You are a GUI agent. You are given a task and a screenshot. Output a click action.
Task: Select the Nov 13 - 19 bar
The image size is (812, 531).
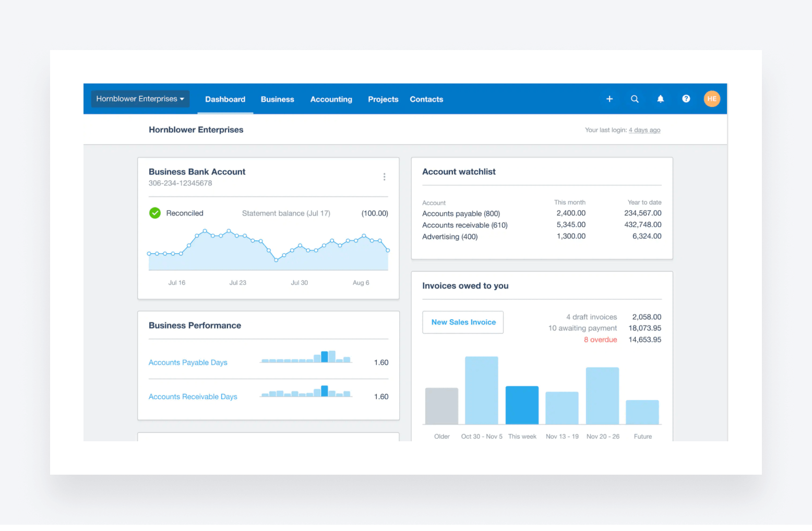562,408
